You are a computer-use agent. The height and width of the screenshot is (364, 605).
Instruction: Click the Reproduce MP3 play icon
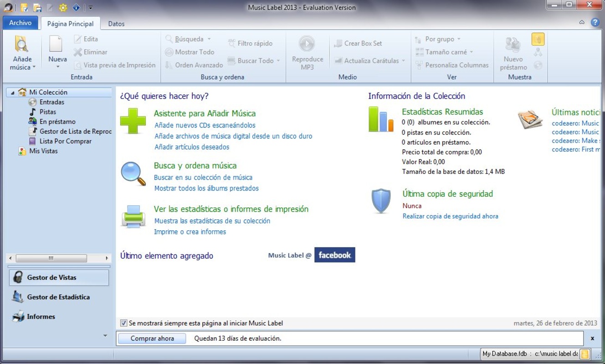click(x=307, y=44)
